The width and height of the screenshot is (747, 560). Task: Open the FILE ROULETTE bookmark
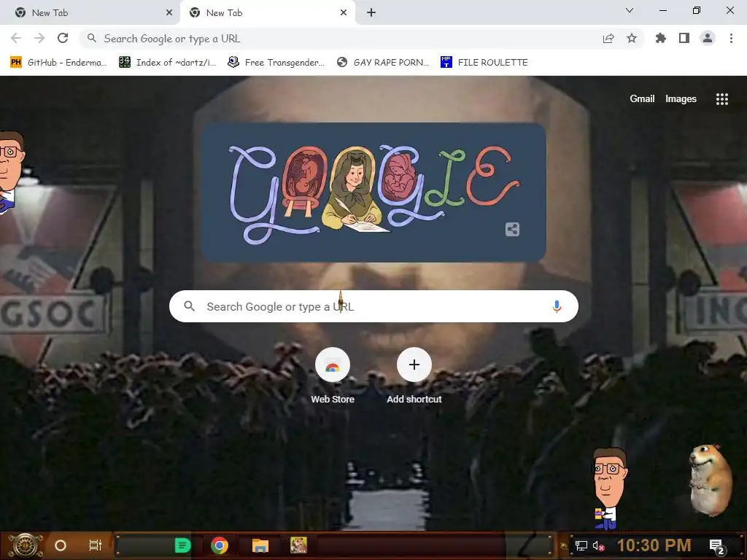point(484,63)
